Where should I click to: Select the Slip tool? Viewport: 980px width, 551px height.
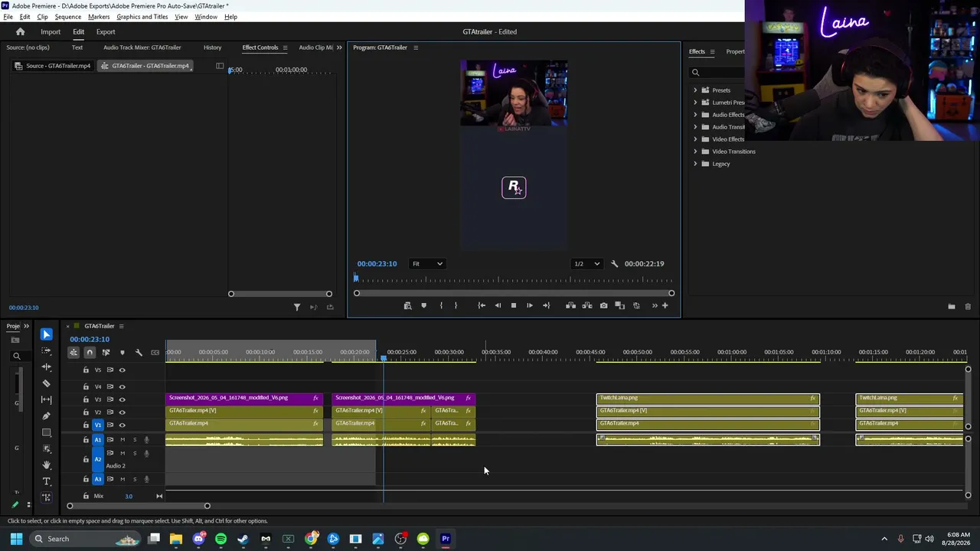pyautogui.click(x=46, y=399)
